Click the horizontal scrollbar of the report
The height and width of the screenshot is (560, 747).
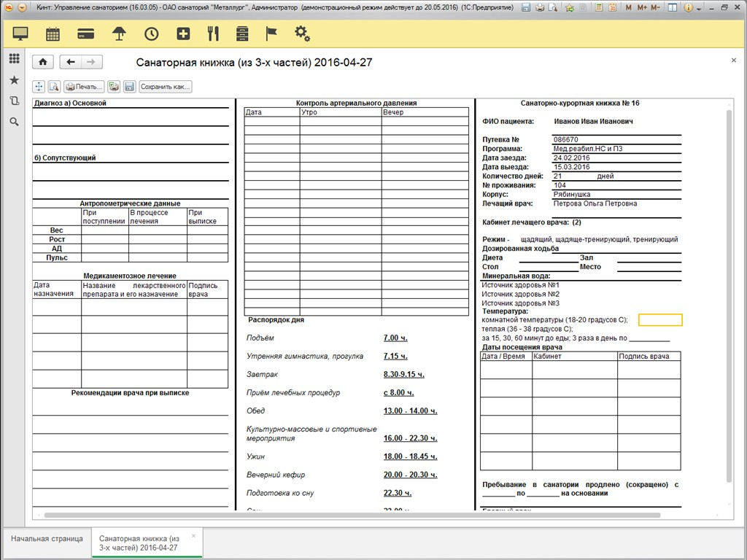click(x=352, y=515)
